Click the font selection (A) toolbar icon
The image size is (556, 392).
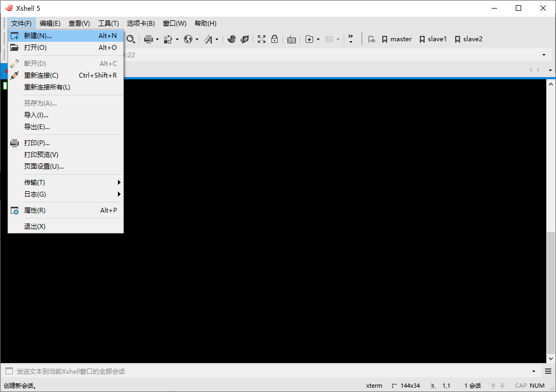coord(207,39)
